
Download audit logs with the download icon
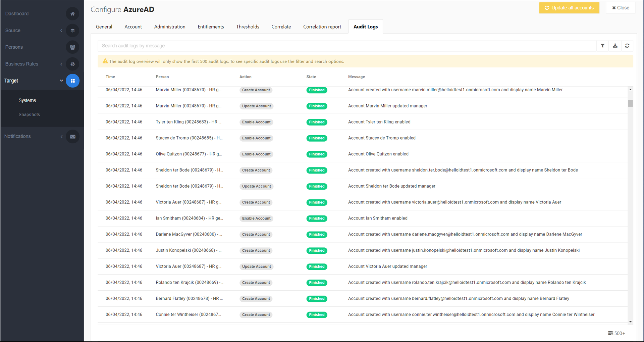[x=615, y=46]
